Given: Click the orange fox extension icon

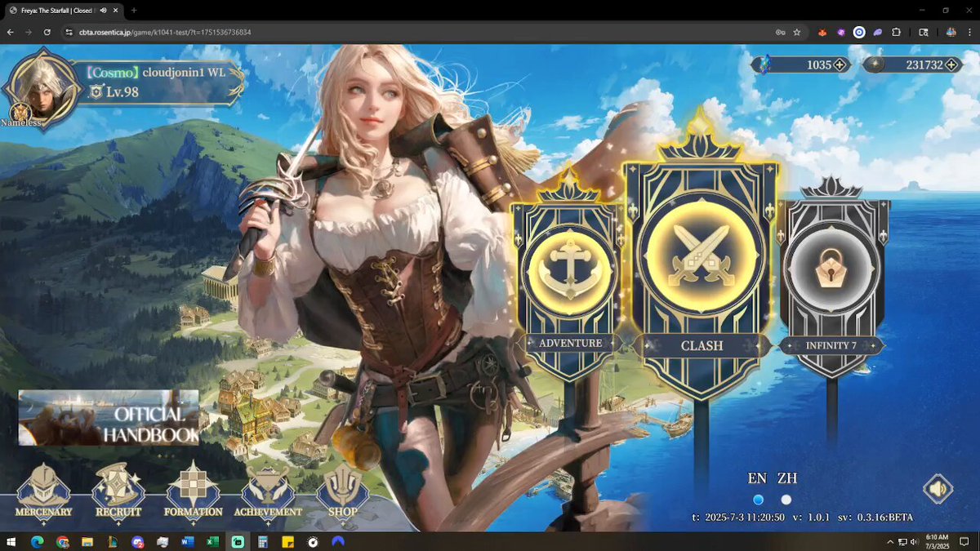Looking at the screenshot, I should coord(822,32).
